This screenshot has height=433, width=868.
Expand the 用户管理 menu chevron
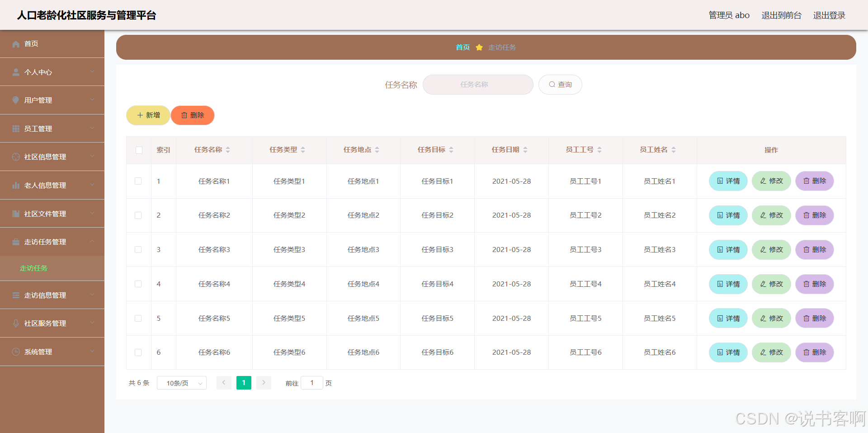coord(92,100)
